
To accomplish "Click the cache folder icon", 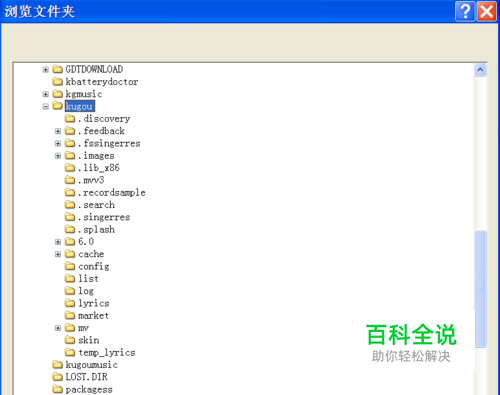I will [70, 254].
